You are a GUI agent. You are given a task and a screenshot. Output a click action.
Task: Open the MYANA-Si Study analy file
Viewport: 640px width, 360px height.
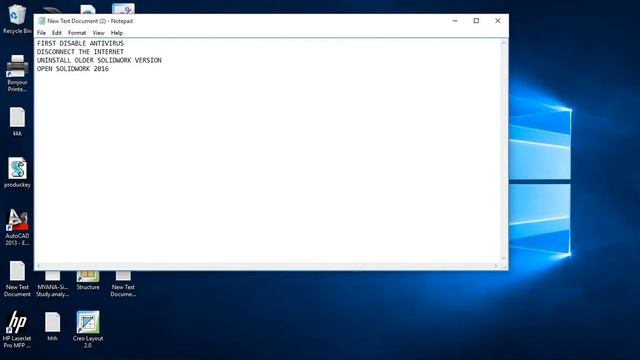click(52, 284)
